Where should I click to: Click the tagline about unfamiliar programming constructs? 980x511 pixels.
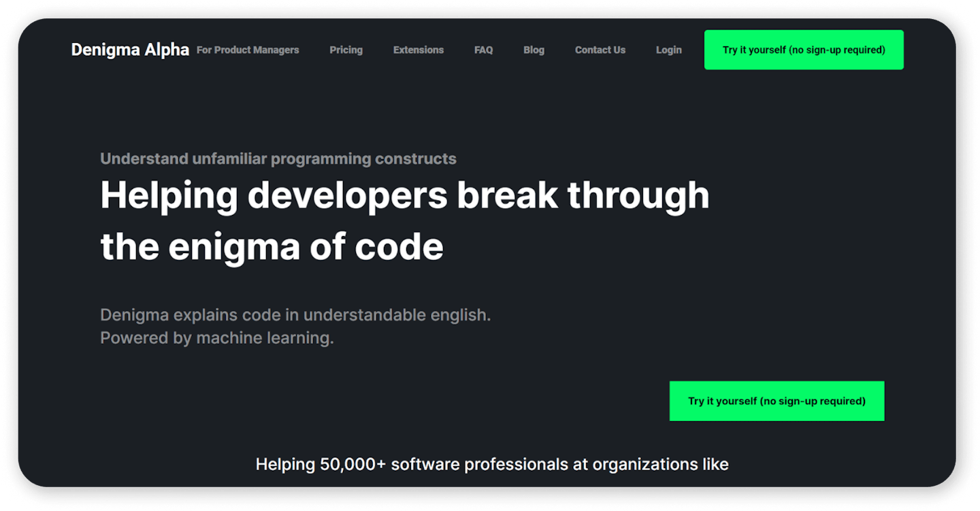278,159
